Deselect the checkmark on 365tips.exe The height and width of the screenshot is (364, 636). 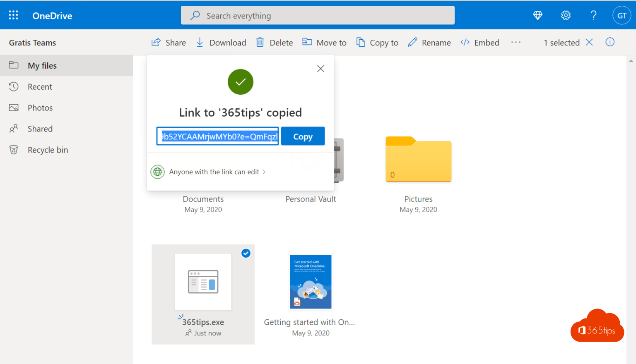pos(246,253)
